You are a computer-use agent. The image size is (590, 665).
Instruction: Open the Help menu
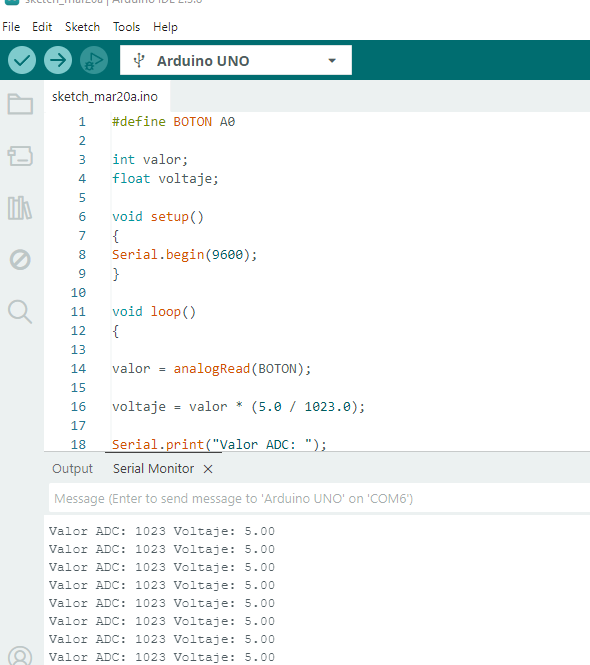tap(165, 27)
